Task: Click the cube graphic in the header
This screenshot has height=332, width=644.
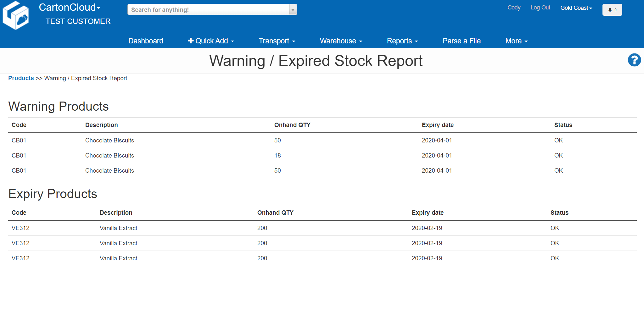Action: tap(16, 15)
